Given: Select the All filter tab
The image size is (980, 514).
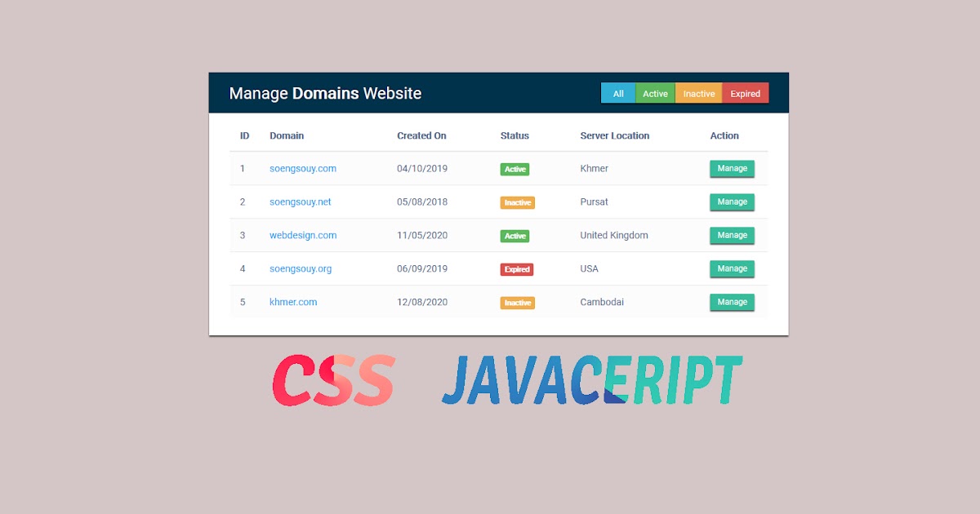Looking at the screenshot, I should pyautogui.click(x=618, y=94).
